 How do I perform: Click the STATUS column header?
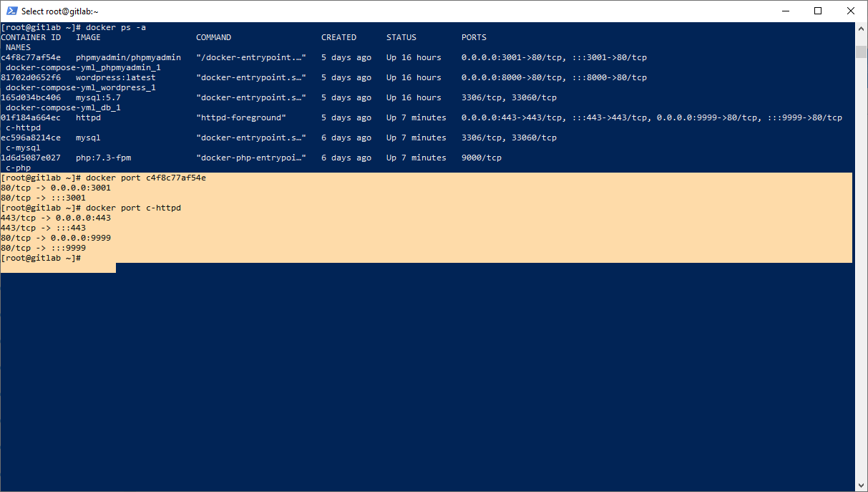coord(401,37)
